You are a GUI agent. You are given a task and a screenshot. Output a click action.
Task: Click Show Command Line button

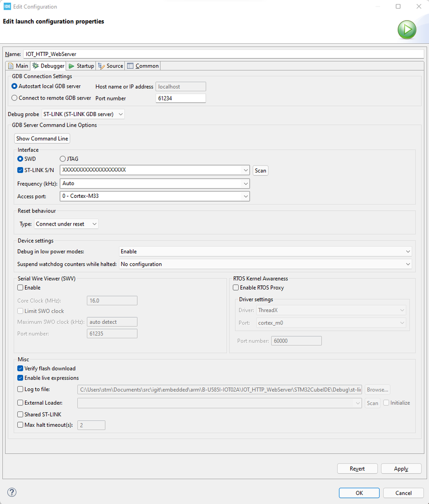(42, 139)
